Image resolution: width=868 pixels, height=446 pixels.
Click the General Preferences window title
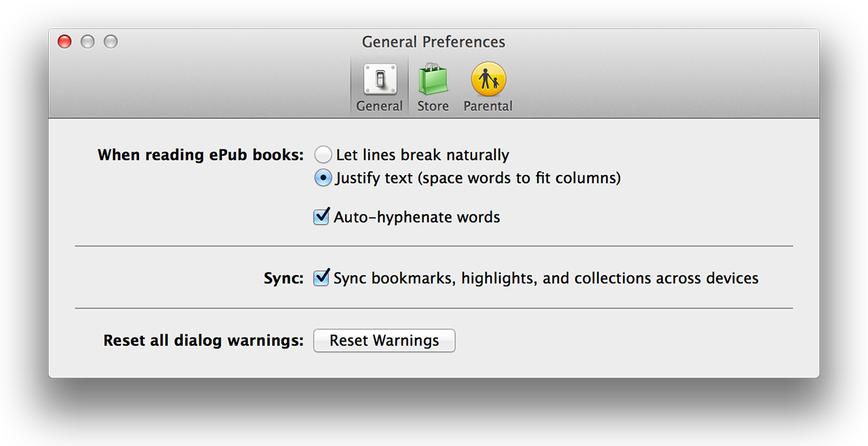(434, 42)
